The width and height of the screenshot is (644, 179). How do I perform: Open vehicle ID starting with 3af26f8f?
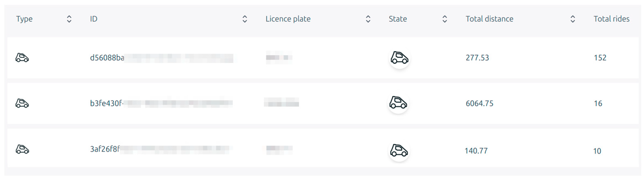coord(105,149)
